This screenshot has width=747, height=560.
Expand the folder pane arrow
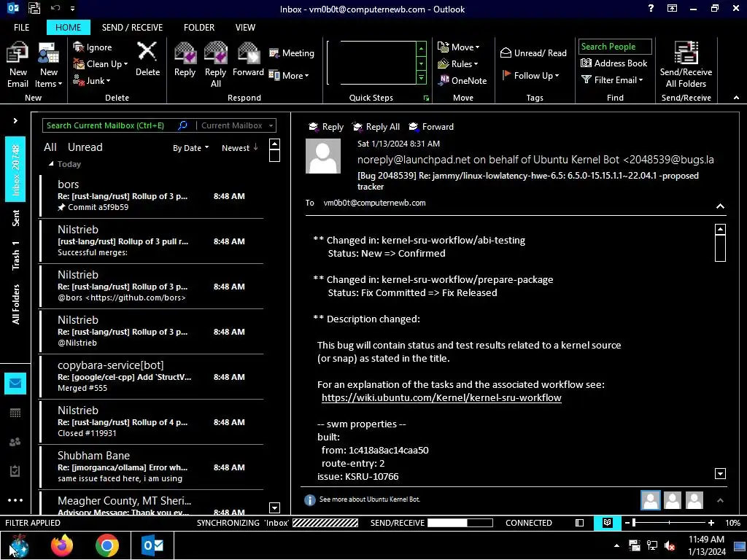pyautogui.click(x=15, y=120)
